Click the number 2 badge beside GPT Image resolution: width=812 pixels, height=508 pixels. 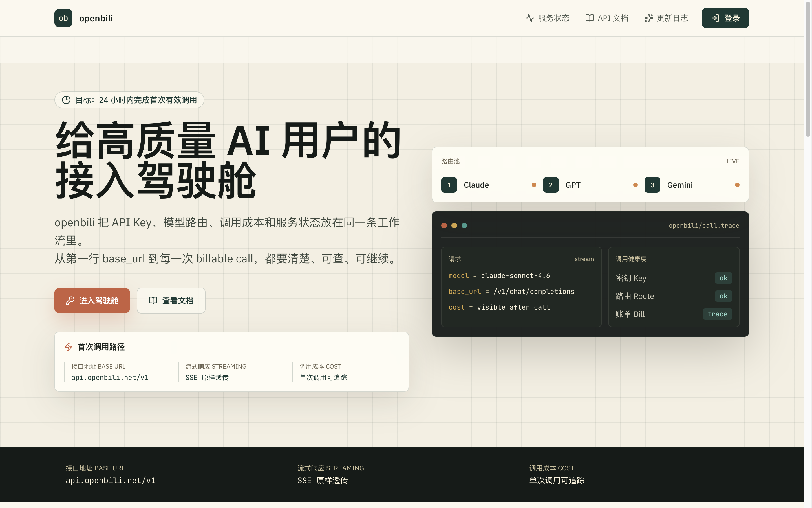551,185
